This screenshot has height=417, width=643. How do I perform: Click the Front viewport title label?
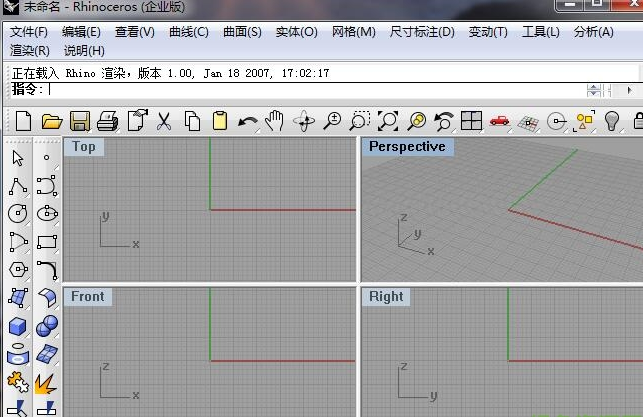[88, 296]
